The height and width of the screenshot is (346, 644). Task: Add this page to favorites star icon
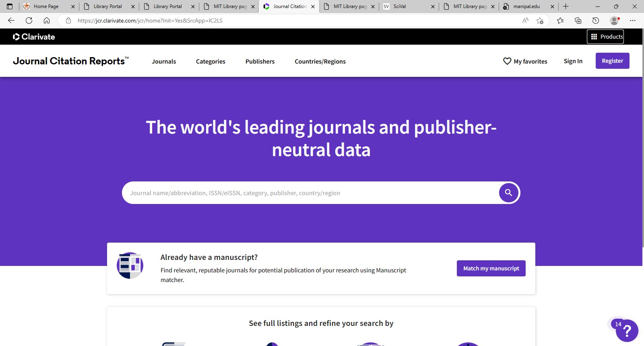[540, 21]
